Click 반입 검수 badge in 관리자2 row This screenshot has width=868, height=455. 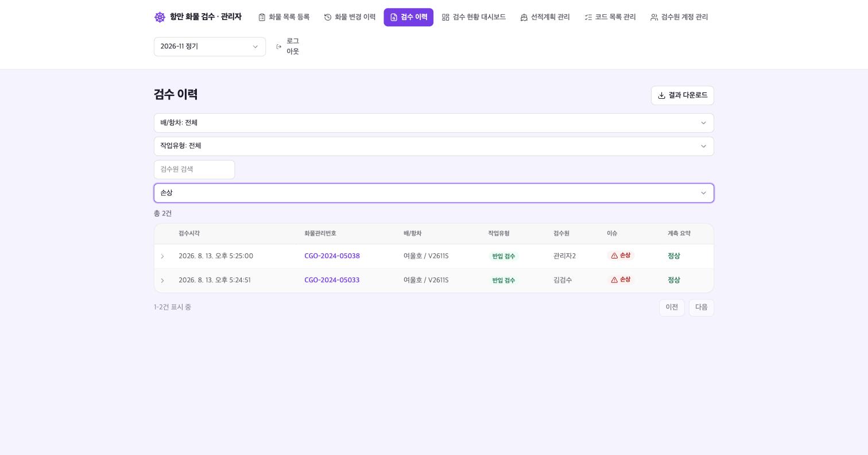pos(503,256)
